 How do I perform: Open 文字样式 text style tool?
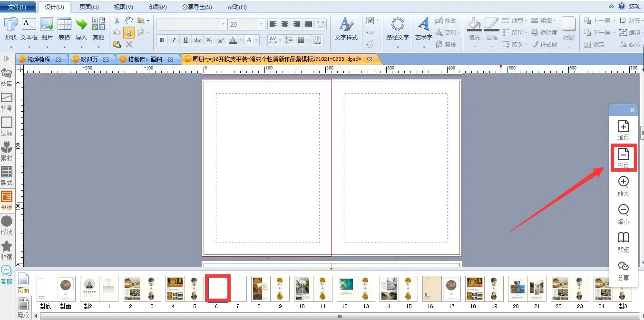coord(346,29)
